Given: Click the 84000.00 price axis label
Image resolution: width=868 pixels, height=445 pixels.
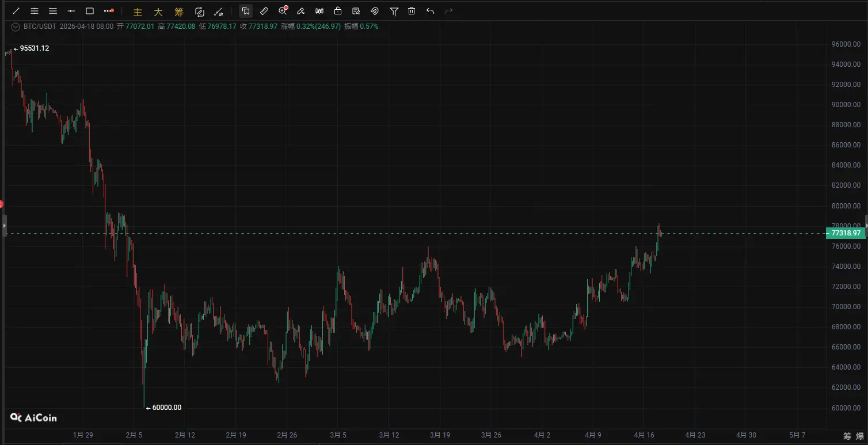Looking at the screenshot, I should click(x=846, y=165).
